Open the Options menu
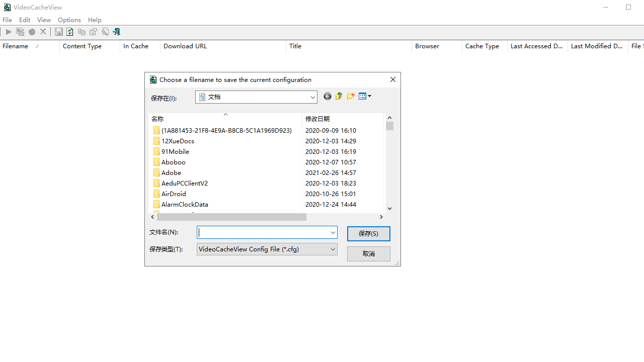 pyautogui.click(x=69, y=20)
